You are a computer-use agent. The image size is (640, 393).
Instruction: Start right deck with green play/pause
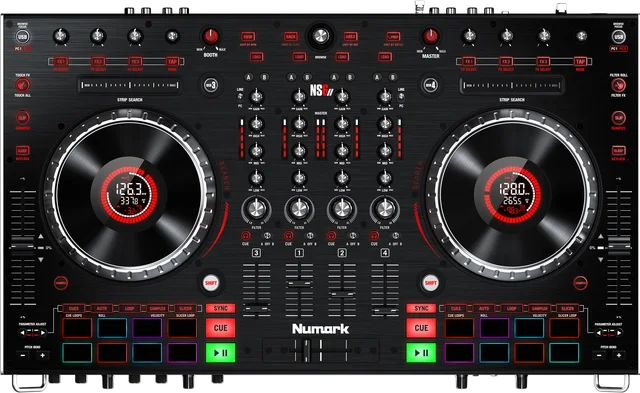(421, 353)
